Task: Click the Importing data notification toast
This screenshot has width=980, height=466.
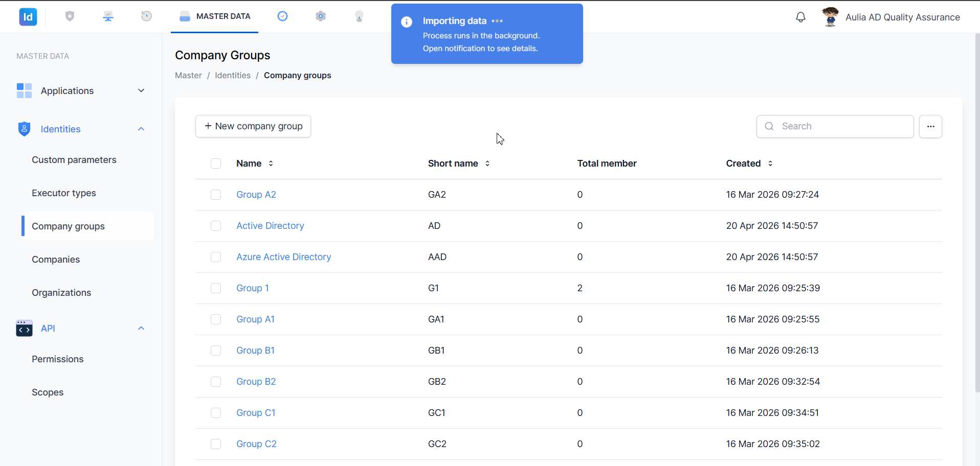Action: click(x=487, y=34)
